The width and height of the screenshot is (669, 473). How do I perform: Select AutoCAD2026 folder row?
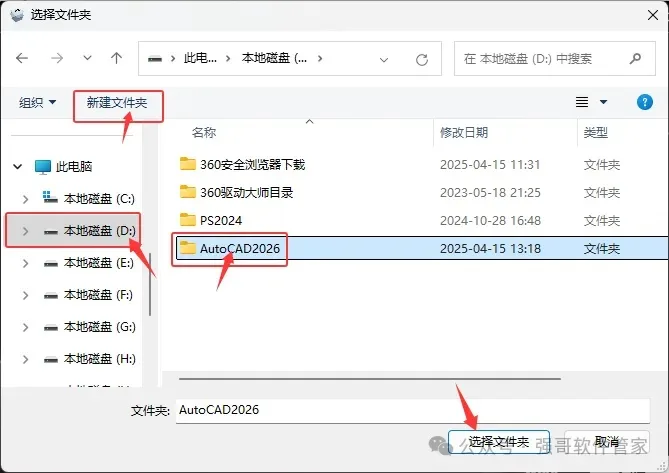[x=422, y=248]
